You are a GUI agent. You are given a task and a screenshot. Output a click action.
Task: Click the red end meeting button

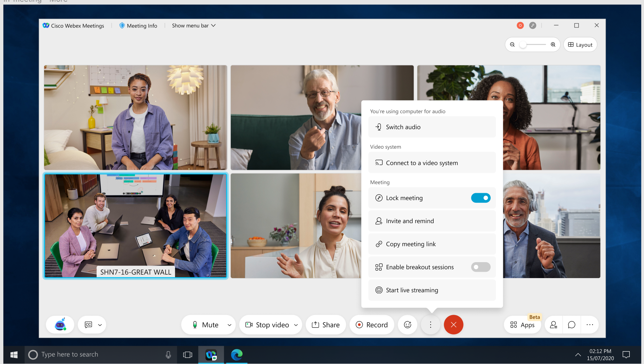pyautogui.click(x=453, y=325)
